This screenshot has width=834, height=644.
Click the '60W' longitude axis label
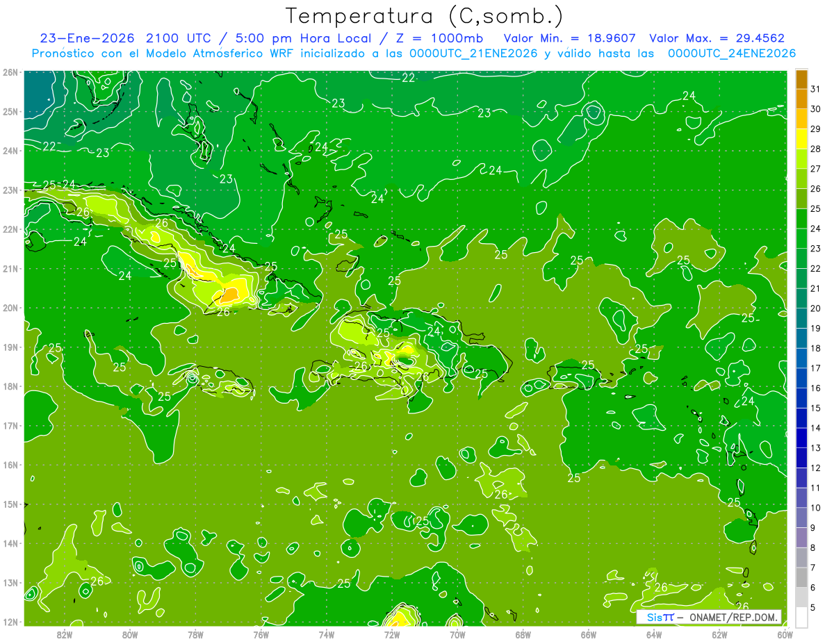[x=785, y=634]
